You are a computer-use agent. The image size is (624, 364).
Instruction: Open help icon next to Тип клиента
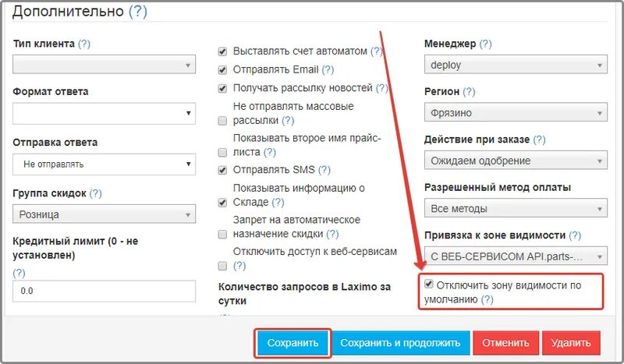[84, 44]
